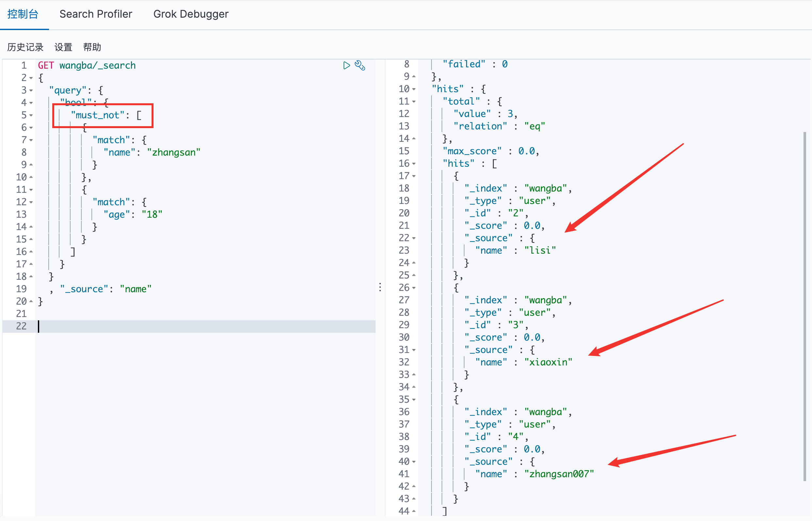Open 帮助 help

pos(92,47)
